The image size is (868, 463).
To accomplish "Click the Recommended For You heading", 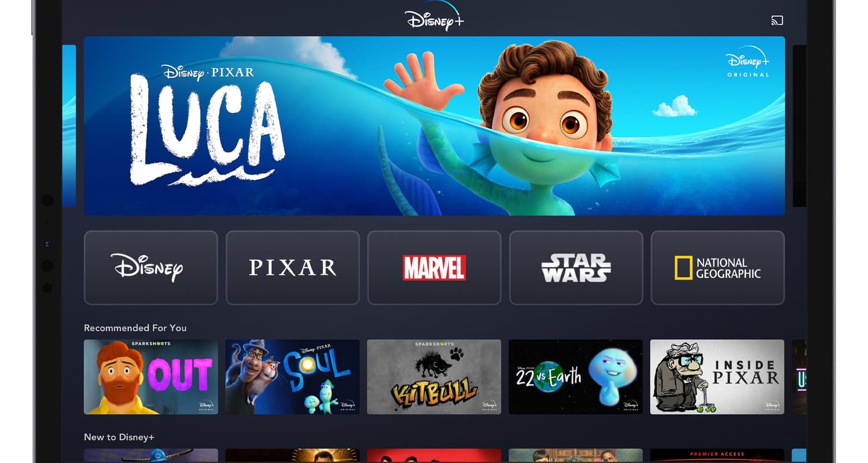I will 135,328.
